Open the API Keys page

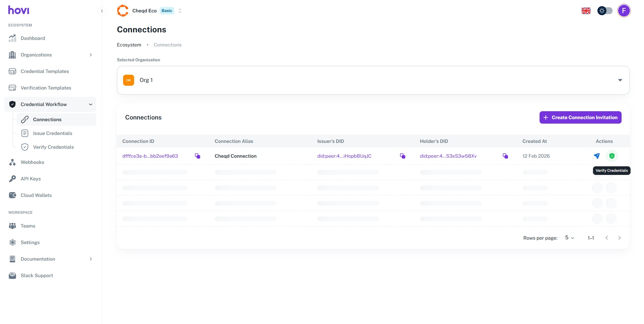[x=31, y=179]
